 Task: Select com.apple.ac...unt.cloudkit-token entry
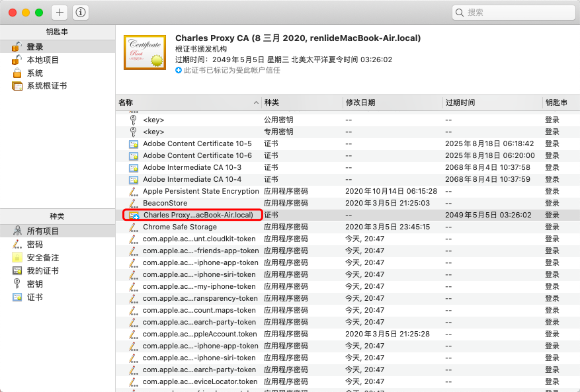(199, 239)
